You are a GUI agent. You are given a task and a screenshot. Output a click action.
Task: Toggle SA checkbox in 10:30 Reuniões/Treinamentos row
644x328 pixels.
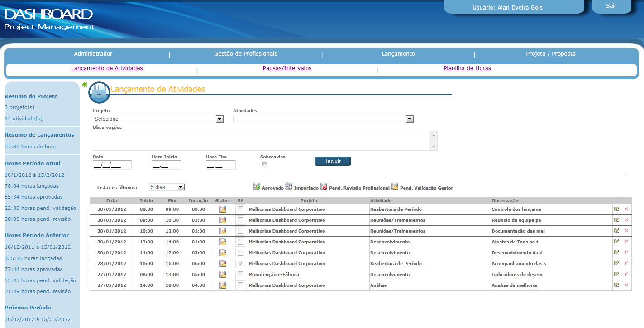240,231
